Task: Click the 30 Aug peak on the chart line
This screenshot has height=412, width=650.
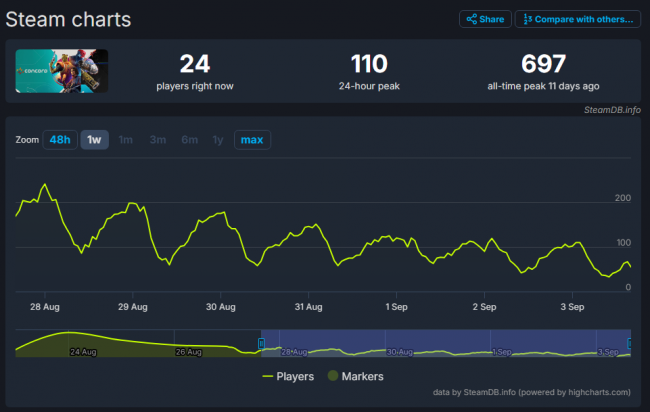Action: click(224, 213)
